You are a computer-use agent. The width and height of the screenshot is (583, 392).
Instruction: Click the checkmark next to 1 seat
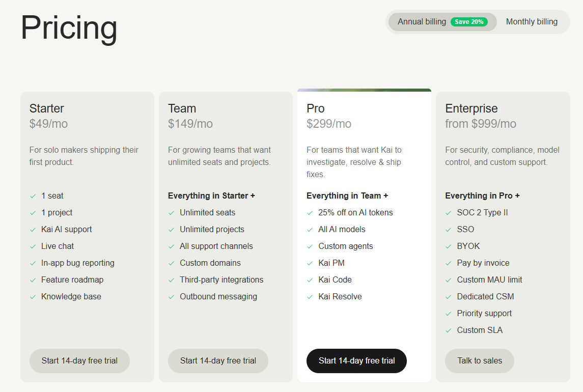pyautogui.click(x=33, y=196)
